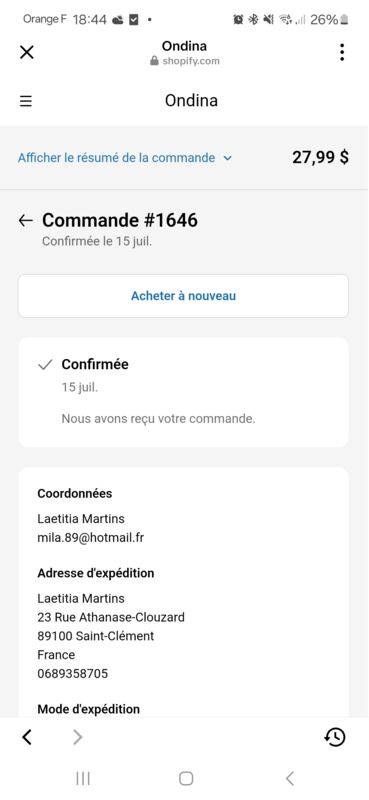Click the Acheter à nouveau button

(x=184, y=296)
